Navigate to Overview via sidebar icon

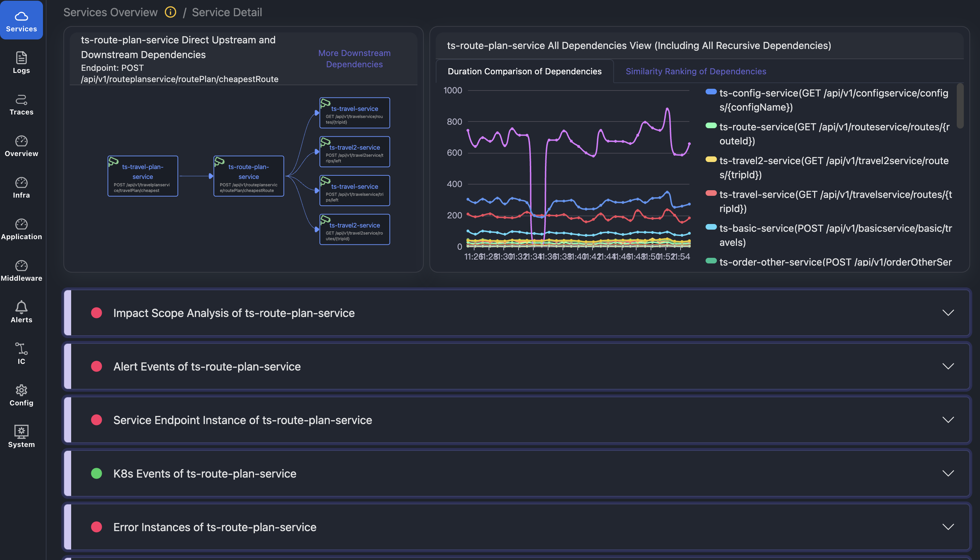[21, 144]
